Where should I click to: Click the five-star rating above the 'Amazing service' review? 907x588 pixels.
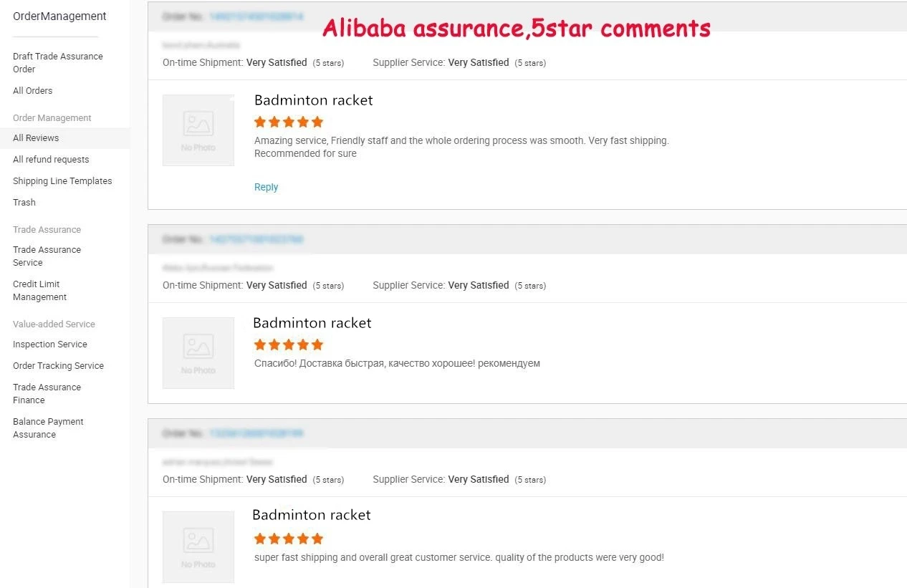(x=289, y=122)
